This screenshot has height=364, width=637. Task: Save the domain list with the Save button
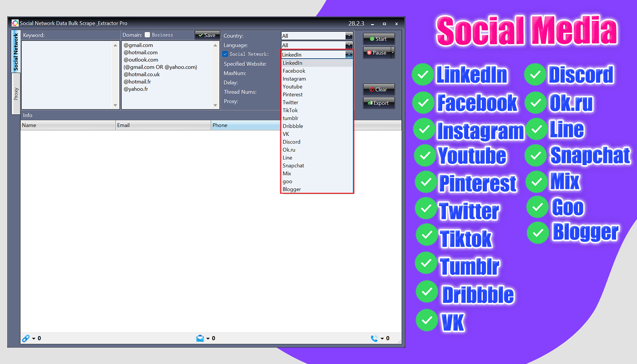point(207,35)
